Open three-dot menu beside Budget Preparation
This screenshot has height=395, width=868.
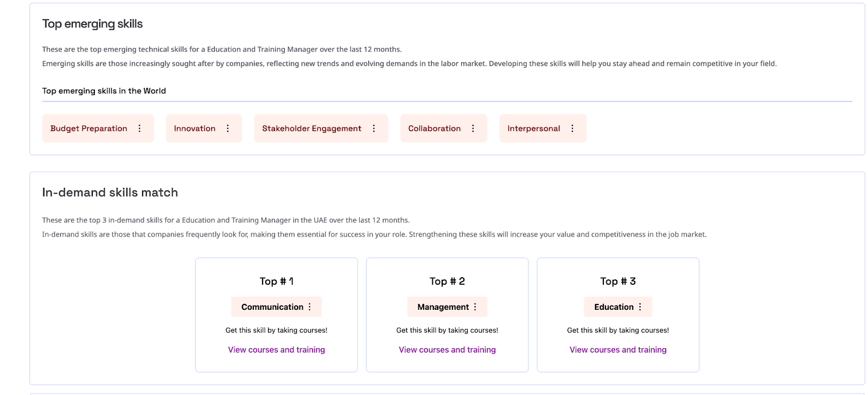[x=139, y=129]
